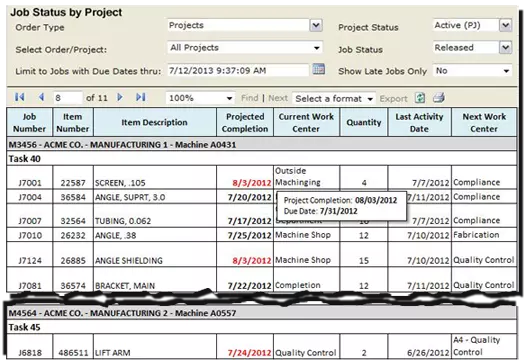Click the Due Date tooltip text
Viewport: 526px width, 360px height.
tap(320, 211)
